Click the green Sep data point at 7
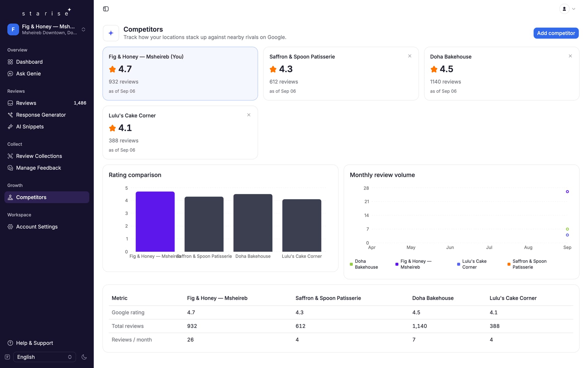Image resolution: width=588 pixels, height=368 pixels. (567, 229)
